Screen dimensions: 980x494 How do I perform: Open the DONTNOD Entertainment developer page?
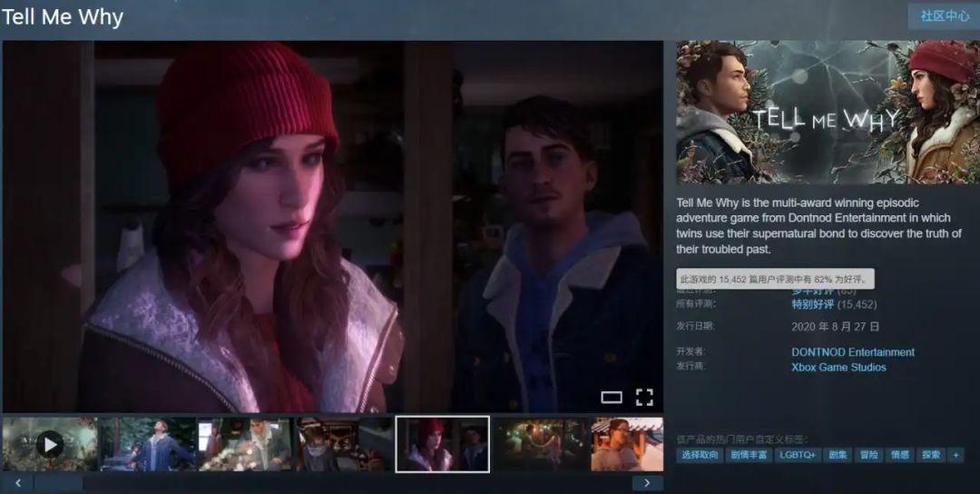coord(852,352)
